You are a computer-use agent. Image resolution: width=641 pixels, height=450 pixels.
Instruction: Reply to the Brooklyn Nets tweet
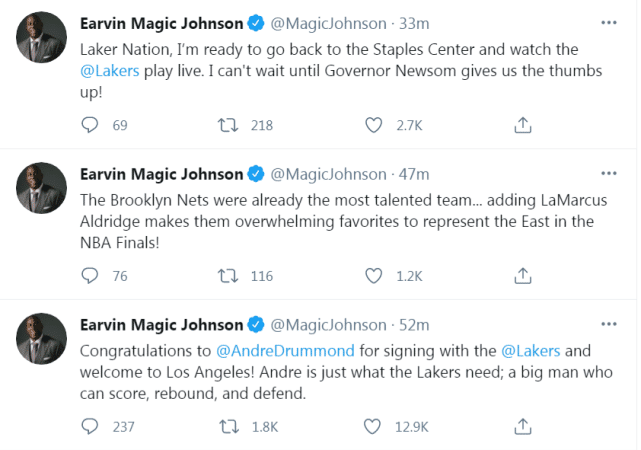pos(90,276)
